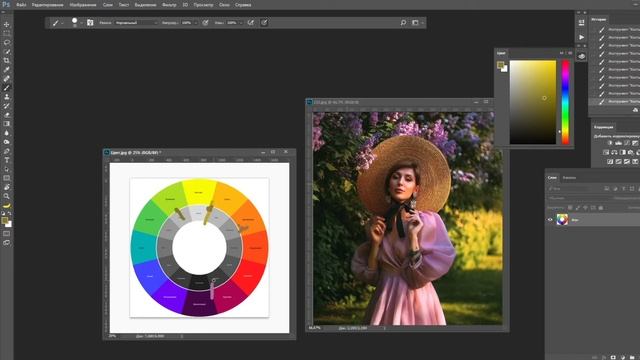
Task: Select the last history state row
Action: click(x=614, y=101)
